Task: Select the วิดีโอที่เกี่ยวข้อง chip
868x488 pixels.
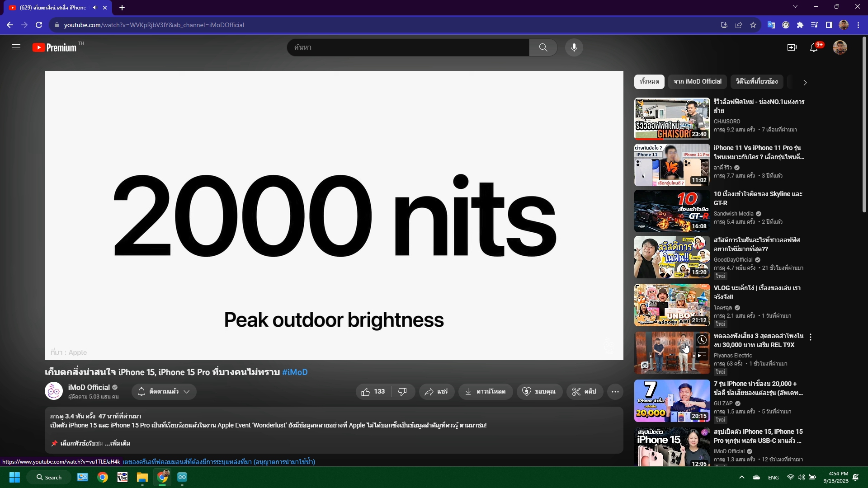Action: tap(757, 82)
